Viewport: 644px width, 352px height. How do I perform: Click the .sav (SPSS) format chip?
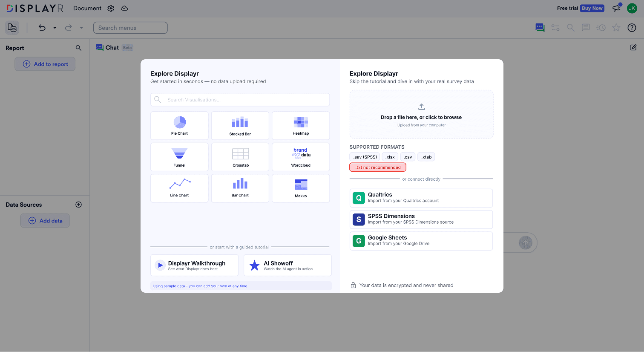pos(365,157)
